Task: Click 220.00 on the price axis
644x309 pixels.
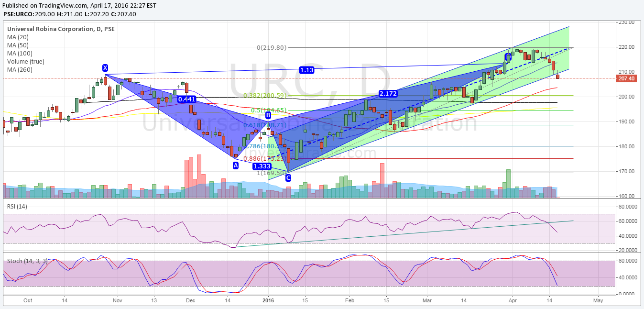Action: [625, 47]
